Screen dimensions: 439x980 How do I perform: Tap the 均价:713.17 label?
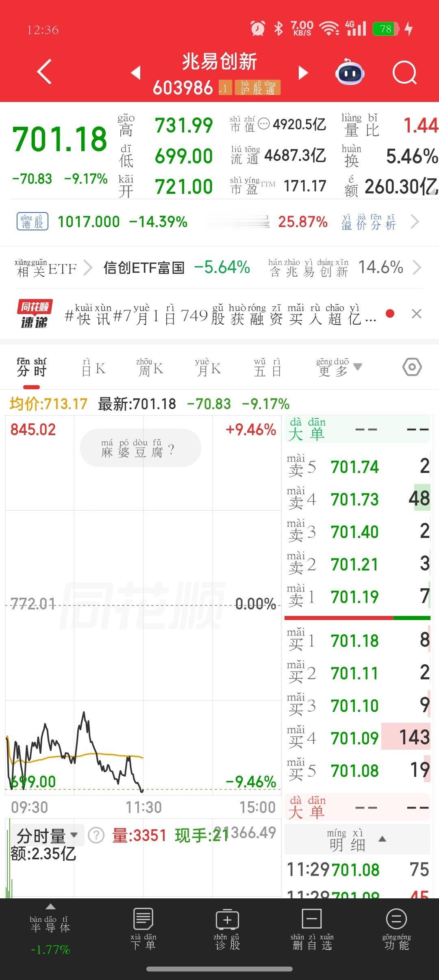click(48, 404)
